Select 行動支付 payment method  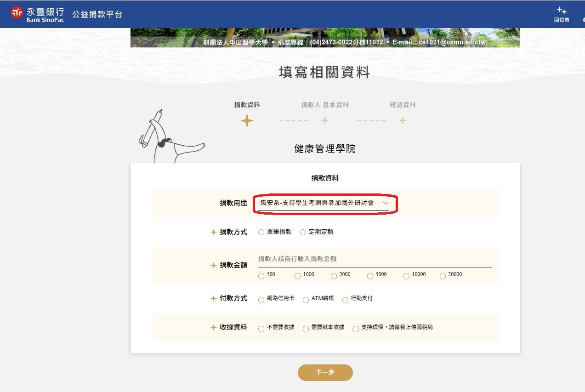click(x=345, y=300)
